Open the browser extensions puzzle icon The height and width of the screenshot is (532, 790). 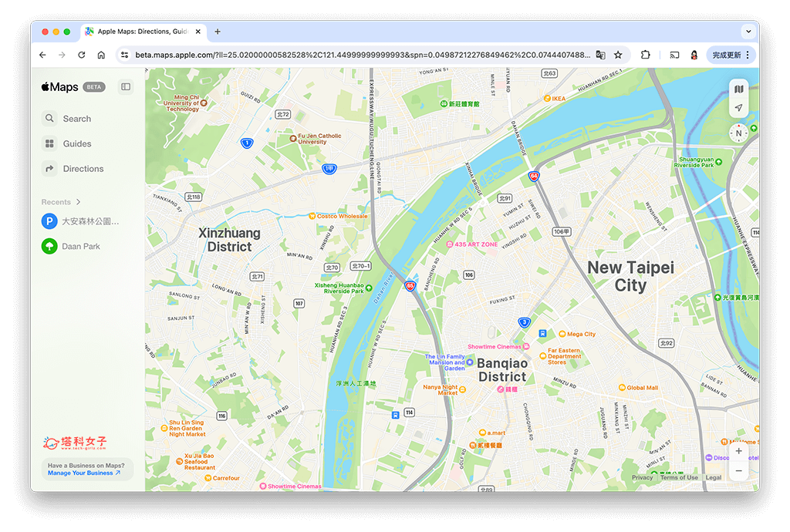(x=646, y=55)
